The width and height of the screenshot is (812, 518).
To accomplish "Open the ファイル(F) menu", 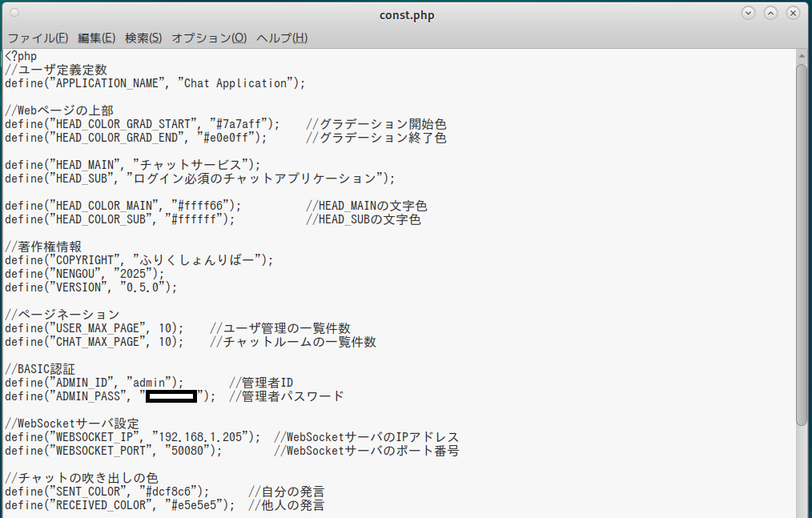I will click(x=38, y=38).
